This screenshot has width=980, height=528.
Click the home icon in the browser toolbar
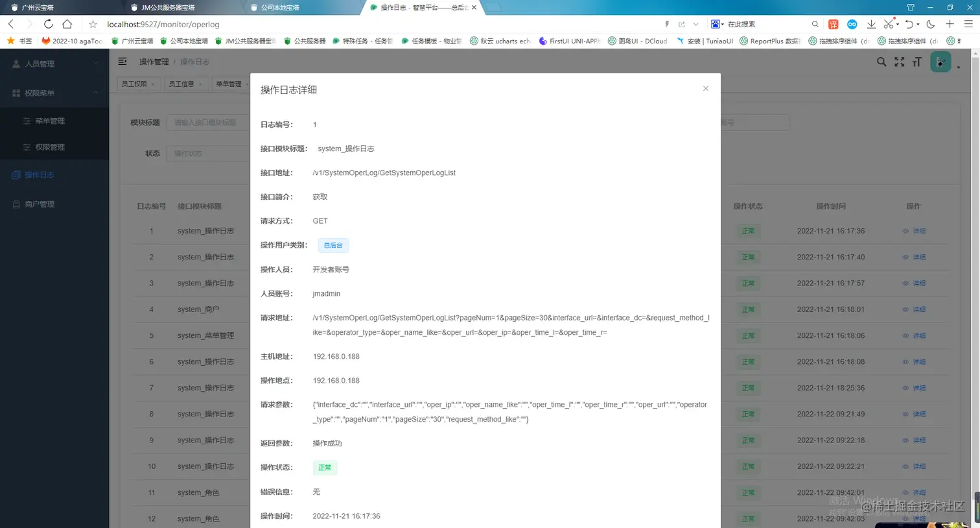click(x=67, y=24)
